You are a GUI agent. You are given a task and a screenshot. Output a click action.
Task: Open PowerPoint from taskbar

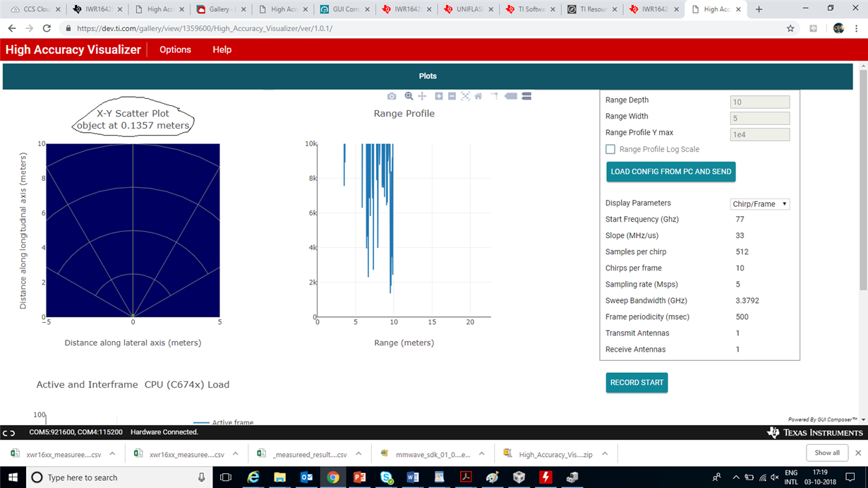coord(359,477)
